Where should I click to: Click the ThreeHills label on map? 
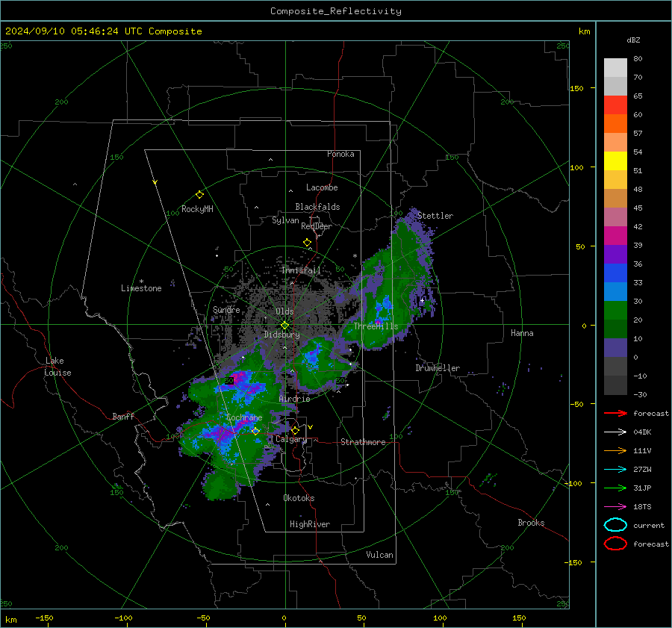[x=376, y=326]
